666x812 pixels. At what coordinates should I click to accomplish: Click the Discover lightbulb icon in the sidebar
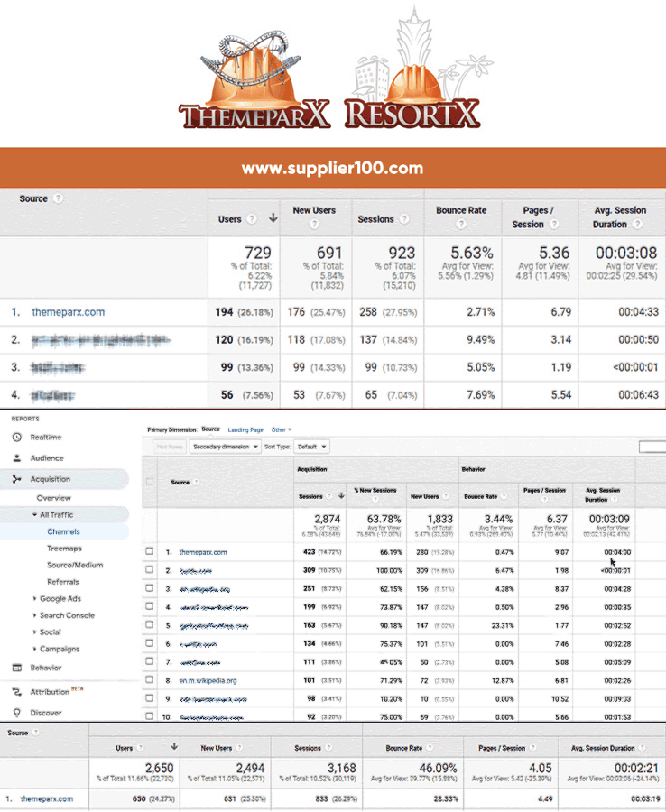tap(17, 713)
